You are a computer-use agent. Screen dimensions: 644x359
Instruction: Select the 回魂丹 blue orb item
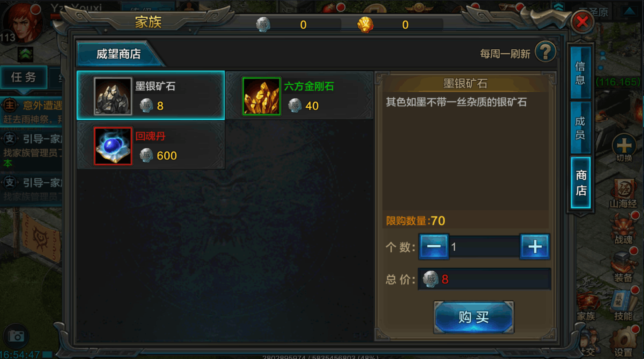pyautogui.click(x=151, y=145)
